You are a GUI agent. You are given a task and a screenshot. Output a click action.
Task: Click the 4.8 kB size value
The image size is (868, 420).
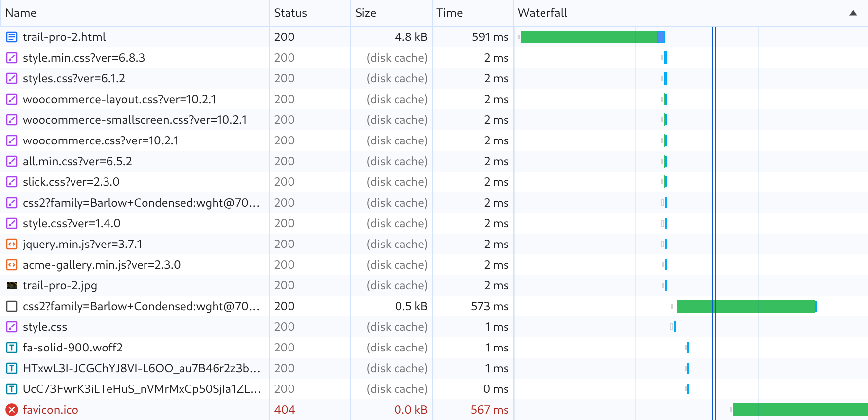411,37
